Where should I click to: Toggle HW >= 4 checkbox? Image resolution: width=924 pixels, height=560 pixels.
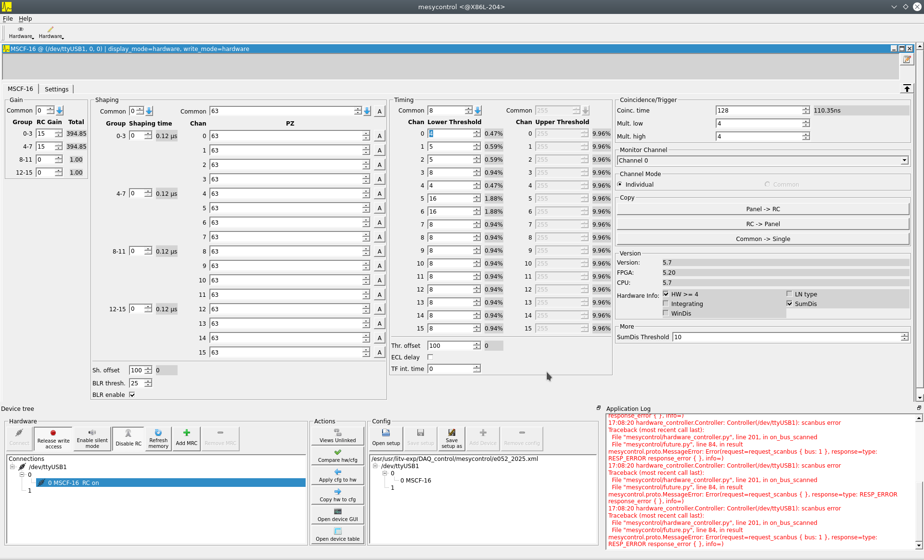[666, 294]
